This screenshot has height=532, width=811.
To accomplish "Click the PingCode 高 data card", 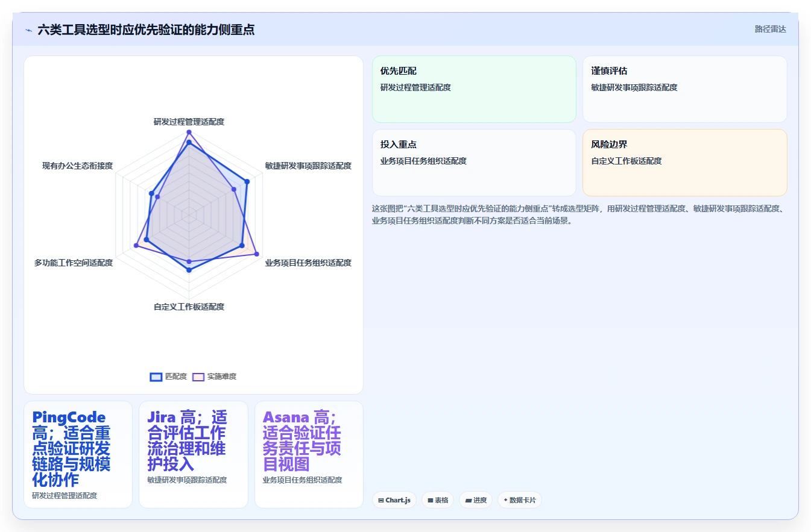I will pos(78,454).
